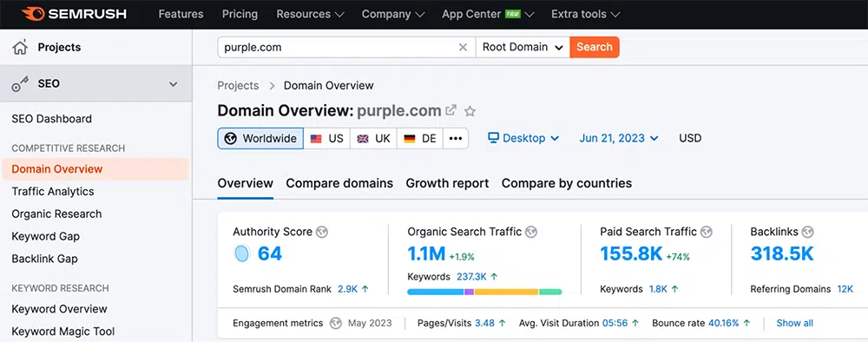
Task: Open the Desktop device dropdown
Action: pyautogui.click(x=523, y=138)
